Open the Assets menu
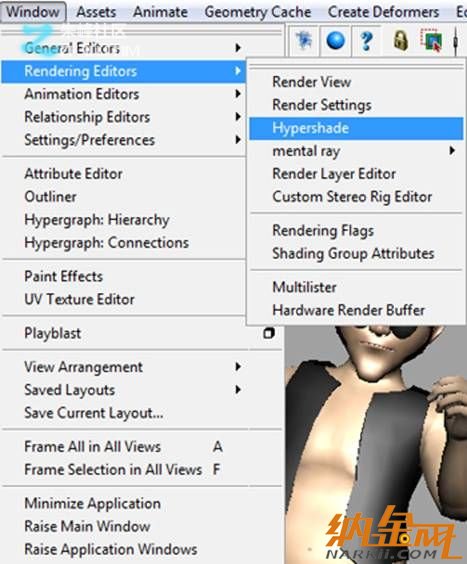The width and height of the screenshot is (467, 564). (x=96, y=12)
